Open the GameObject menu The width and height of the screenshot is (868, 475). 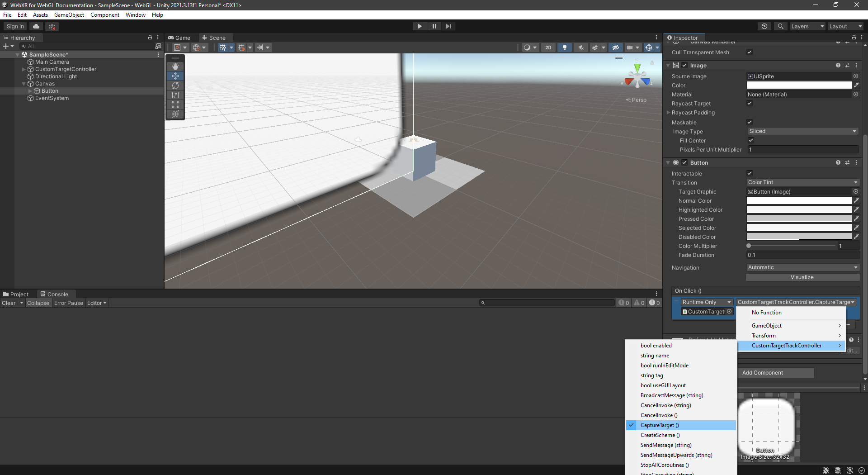click(69, 15)
